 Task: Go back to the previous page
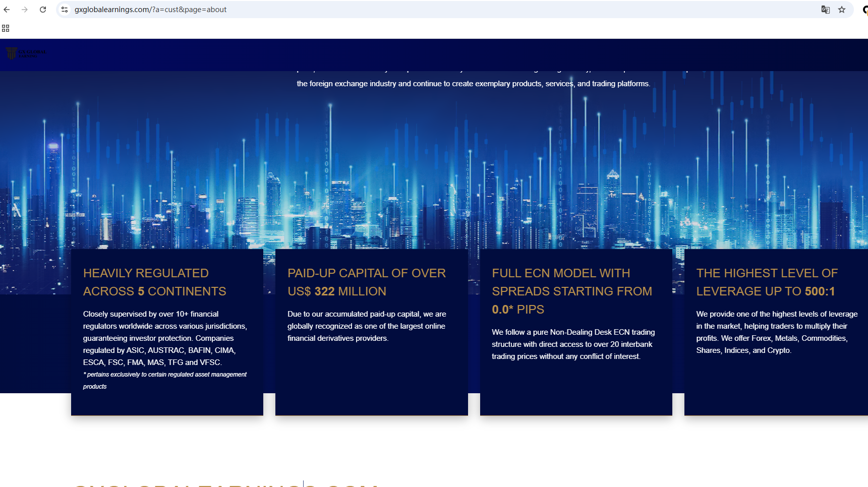[7, 10]
